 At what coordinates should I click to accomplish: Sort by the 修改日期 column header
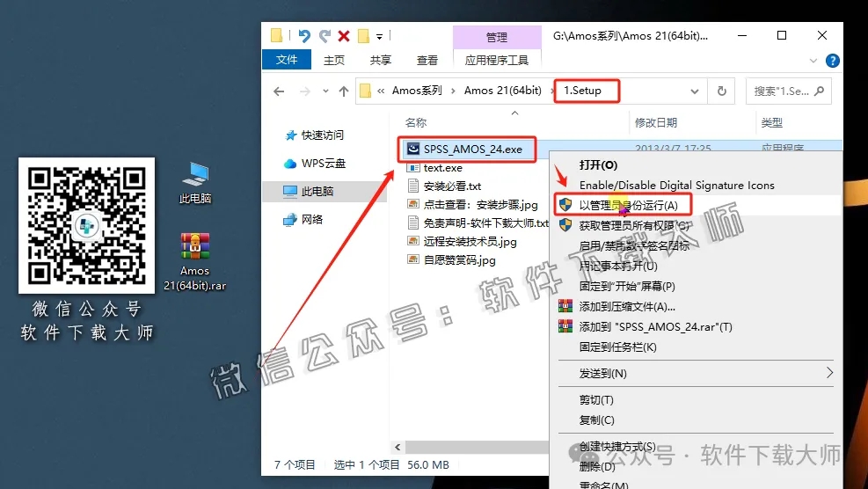click(656, 123)
